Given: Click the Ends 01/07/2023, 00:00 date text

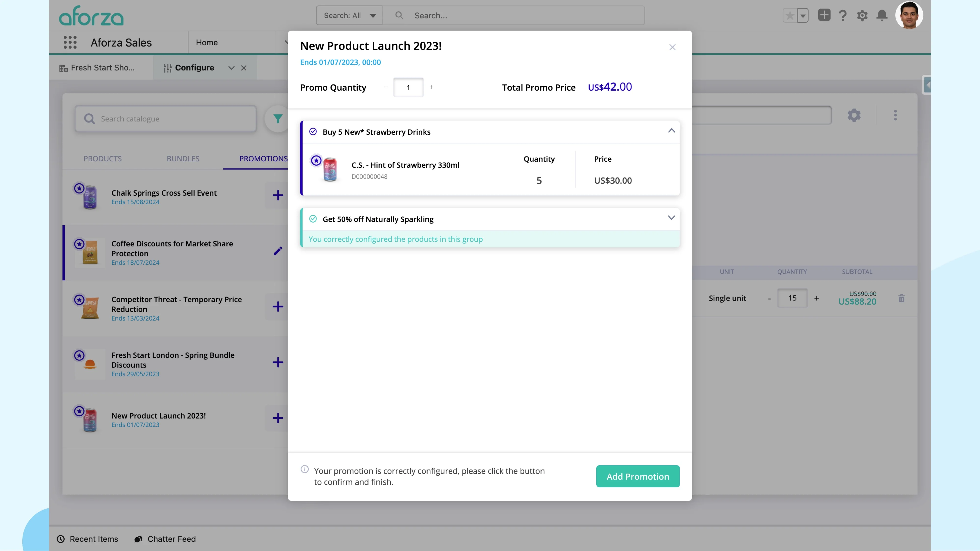Looking at the screenshot, I should (x=340, y=62).
